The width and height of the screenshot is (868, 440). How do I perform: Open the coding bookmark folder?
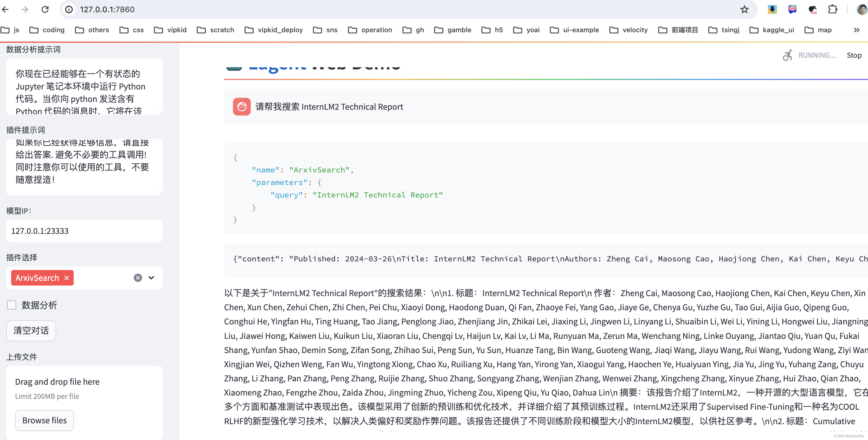47,30
